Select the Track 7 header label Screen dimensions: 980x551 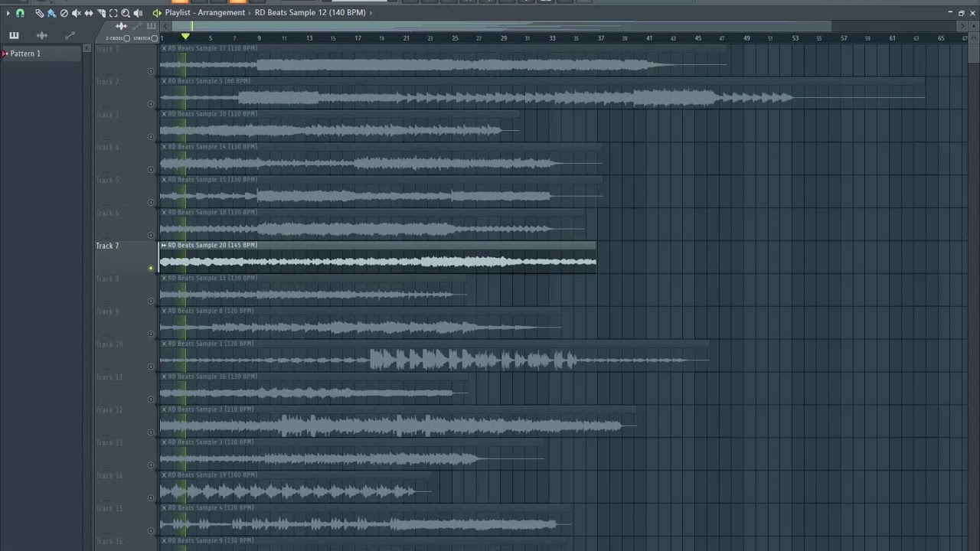107,246
